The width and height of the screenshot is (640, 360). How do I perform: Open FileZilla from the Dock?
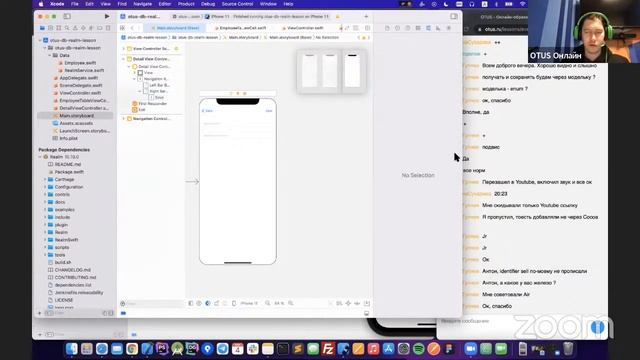(x=328, y=349)
